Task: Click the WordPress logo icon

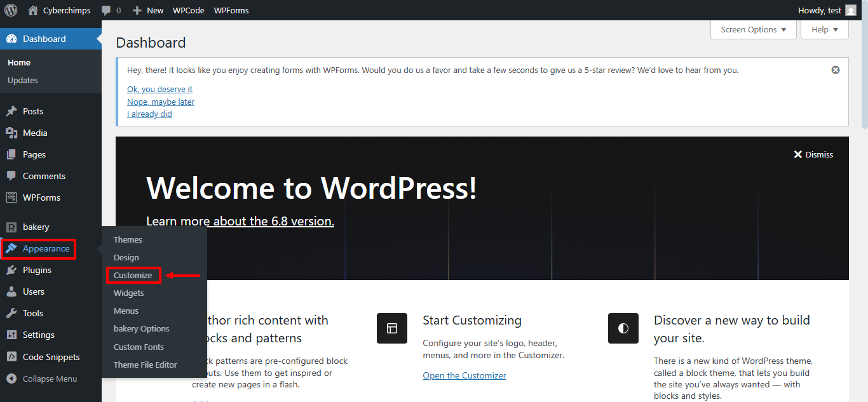Action: click(x=11, y=10)
